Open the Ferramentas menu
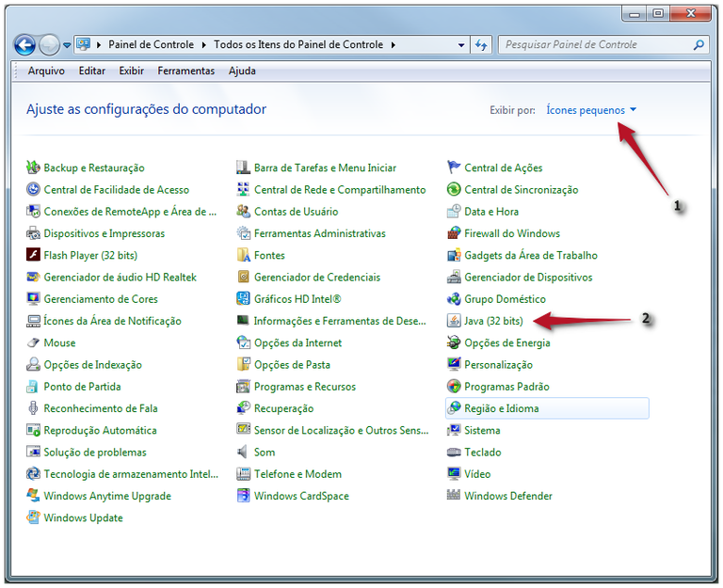The image size is (723, 588). (185, 71)
